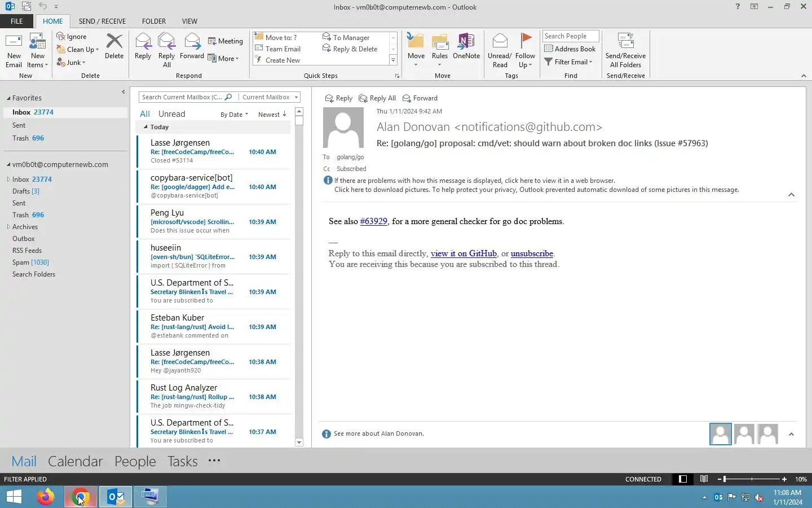Open Trash in Favorites

click(65, 138)
